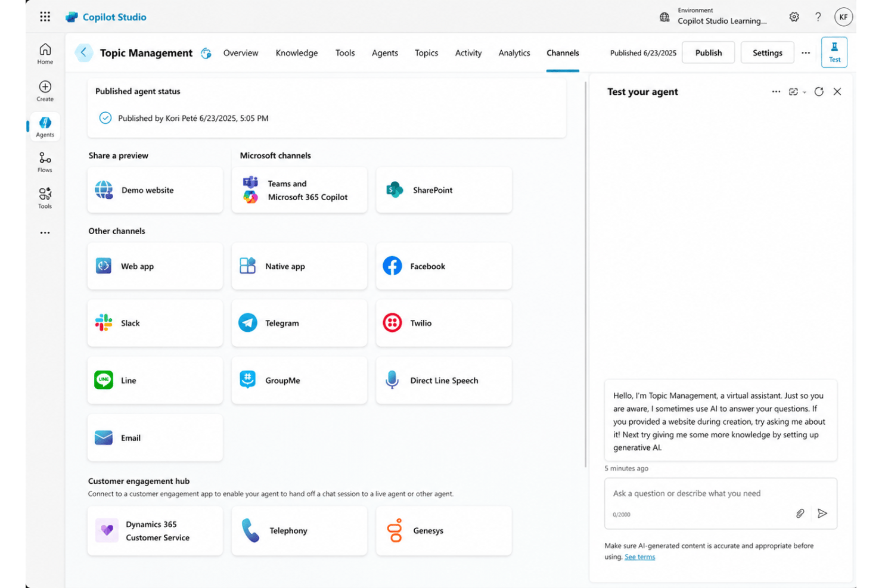Select the Channels tab
This screenshot has height=588, width=882.
click(563, 53)
